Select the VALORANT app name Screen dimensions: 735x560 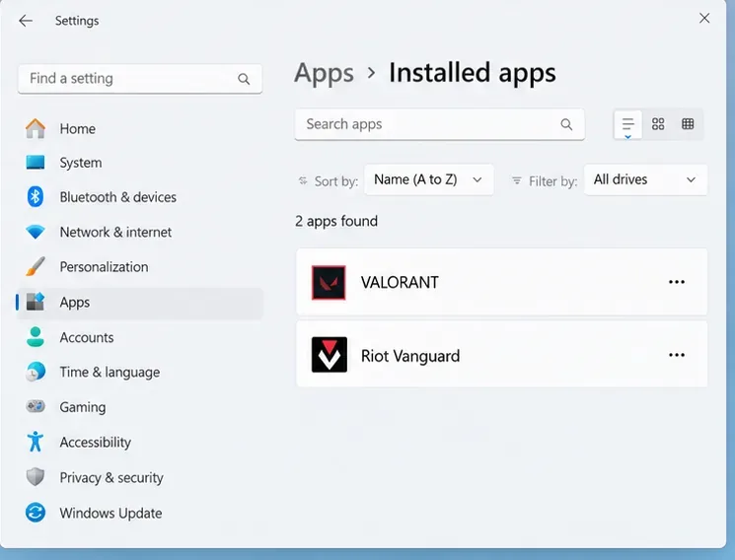pyautogui.click(x=400, y=283)
